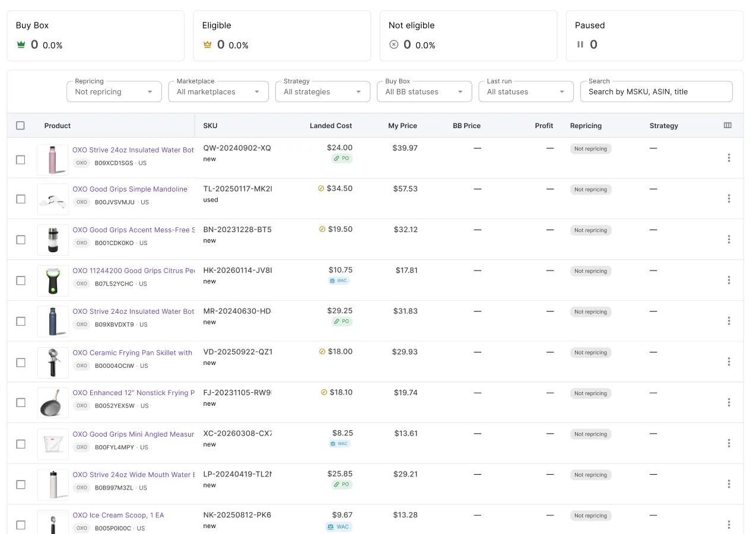The height and width of the screenshot is (534, 756).
Task: Click the warning icon beside $18.10 landed cost
Action: 324,392
